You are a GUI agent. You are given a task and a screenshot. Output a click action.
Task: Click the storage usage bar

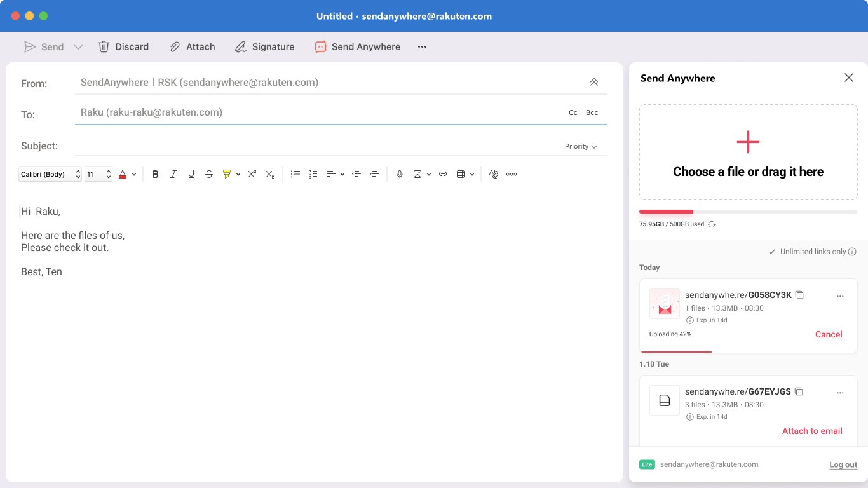coord(749,212)
